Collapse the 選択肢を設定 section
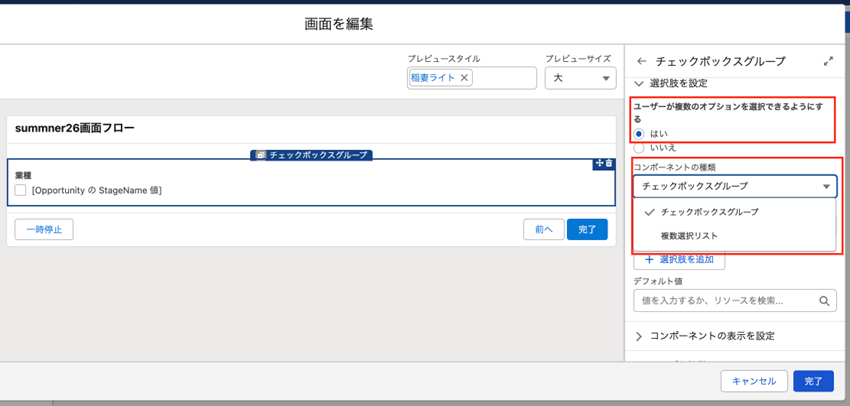The height and width of the screenshot is (406, 850). (640, 83)
